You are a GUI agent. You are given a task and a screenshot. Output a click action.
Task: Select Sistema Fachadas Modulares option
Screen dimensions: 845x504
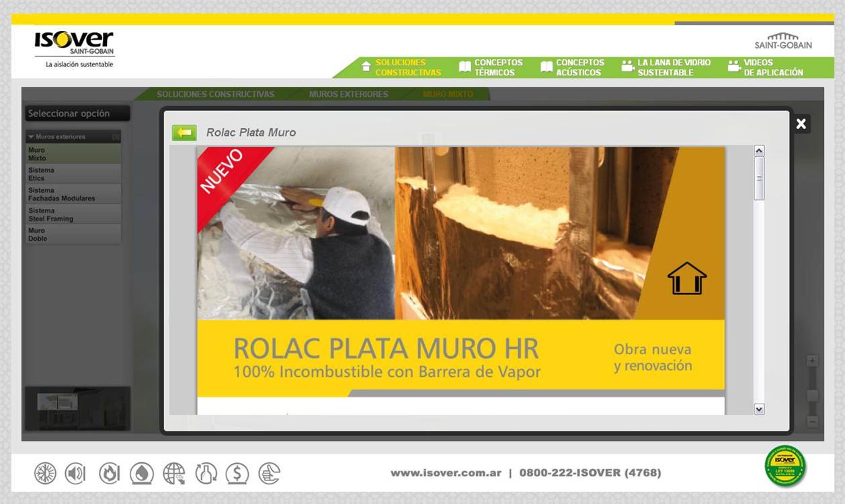coord(61,194)
